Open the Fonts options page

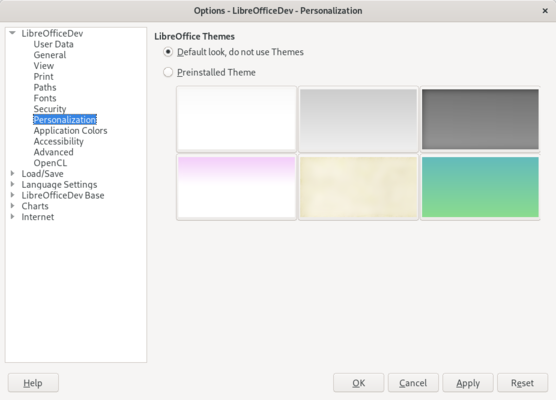(45, 98)
